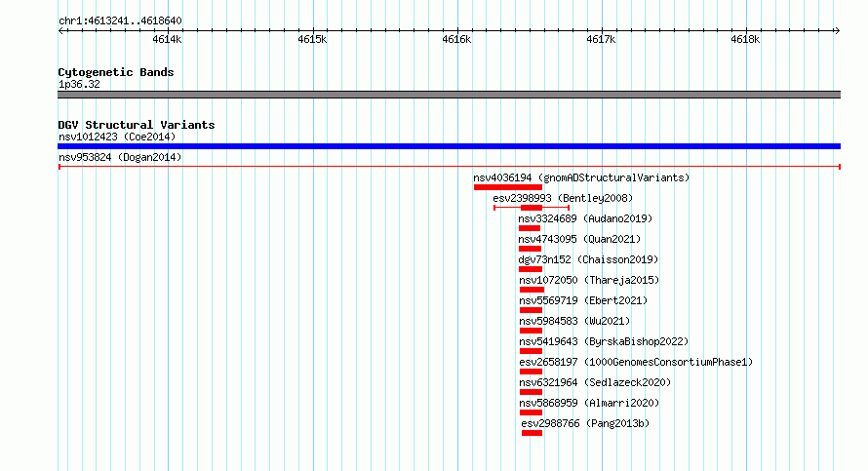Open nsv6321964 (Sedlazeck2020) variant label
Viewport: 868px width, 471px height.
[x=595, y=382]
